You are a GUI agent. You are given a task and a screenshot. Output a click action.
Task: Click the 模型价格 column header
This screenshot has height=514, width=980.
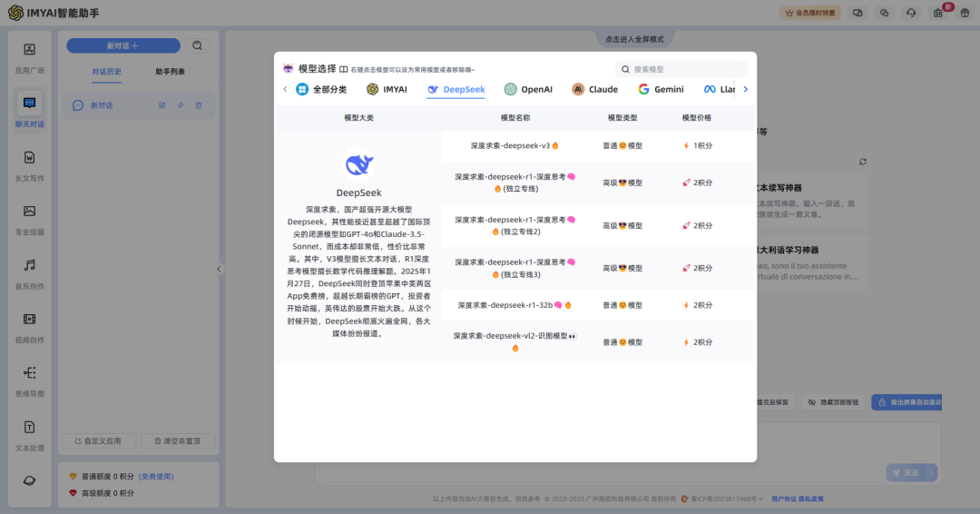[696, 117]
